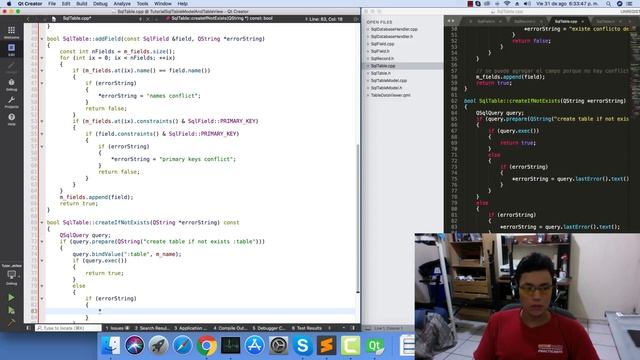
Task: Switch to SqlTable.cpp tab in Sublime
Action: point(566,21)
